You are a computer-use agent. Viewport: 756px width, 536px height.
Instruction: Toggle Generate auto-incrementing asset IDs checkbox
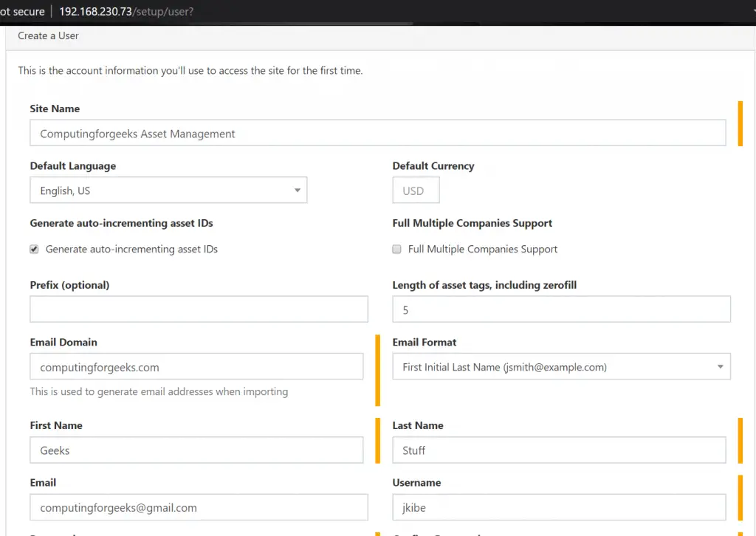(x=34, y=250)
